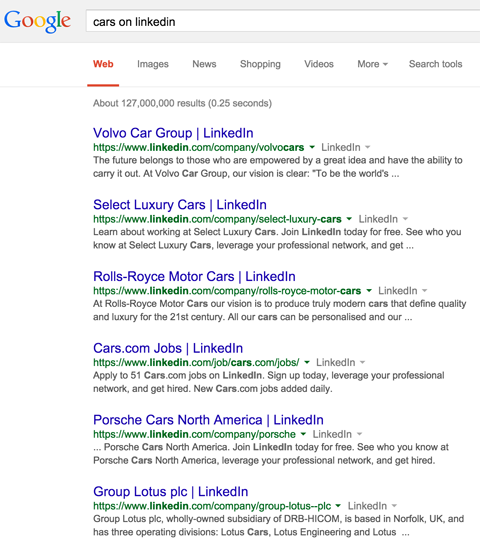The width and height of the screenshot is (480, 542).
Task: Open Search tools
Action: (435, 64)
